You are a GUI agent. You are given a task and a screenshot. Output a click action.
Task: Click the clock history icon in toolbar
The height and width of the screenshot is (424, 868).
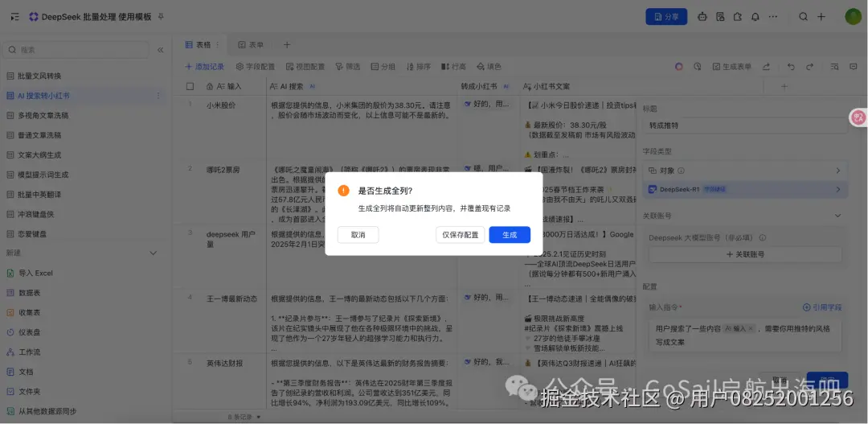[x=697, y=67]
